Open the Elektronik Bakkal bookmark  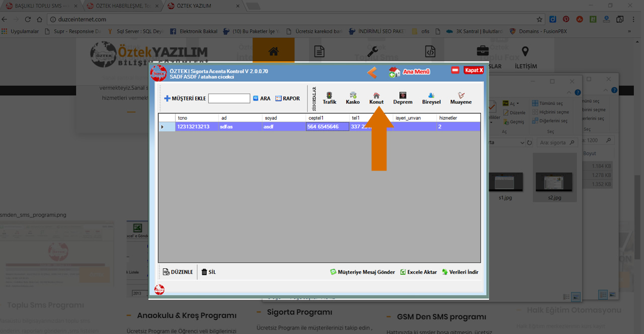(x=194, y=31)
